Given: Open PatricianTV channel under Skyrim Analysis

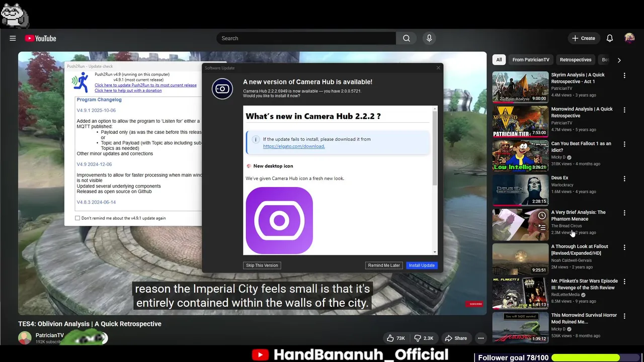Looking at the screenshot, I should (x=561, y=88).
